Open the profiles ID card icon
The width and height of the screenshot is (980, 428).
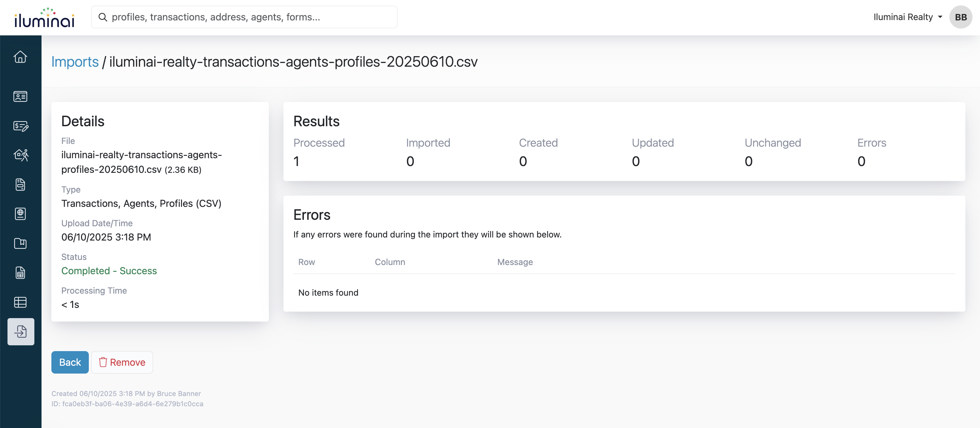tap(20, 97)
